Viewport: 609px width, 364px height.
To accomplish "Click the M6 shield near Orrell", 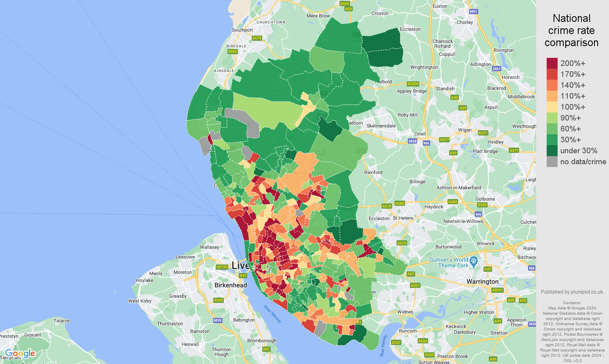I will pos(426,143).
